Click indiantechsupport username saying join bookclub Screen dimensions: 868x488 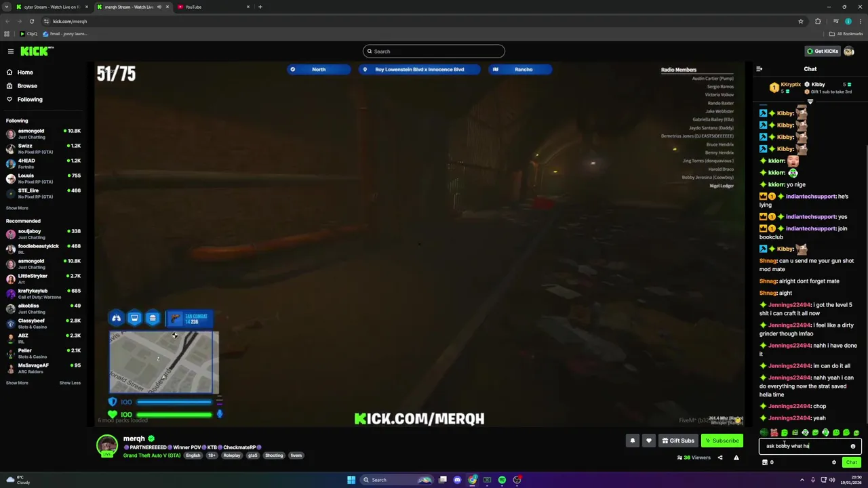810,228
